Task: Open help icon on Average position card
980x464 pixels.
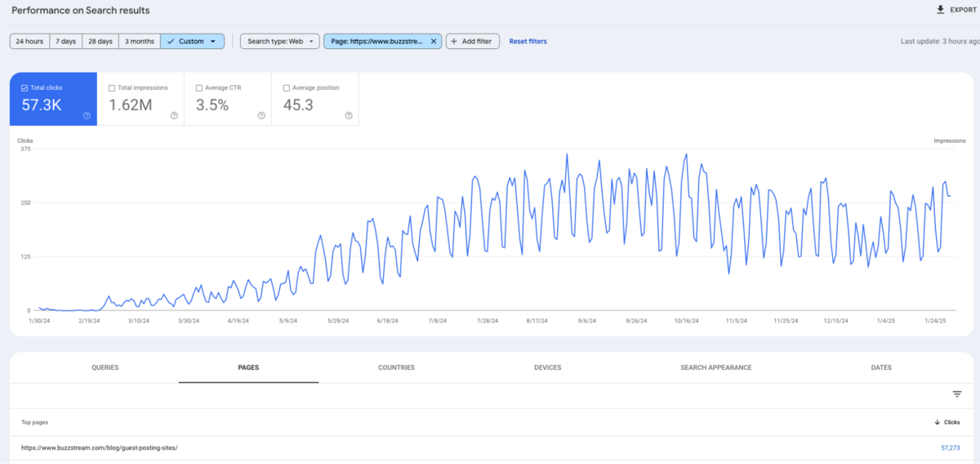Action: click(349, 116)
